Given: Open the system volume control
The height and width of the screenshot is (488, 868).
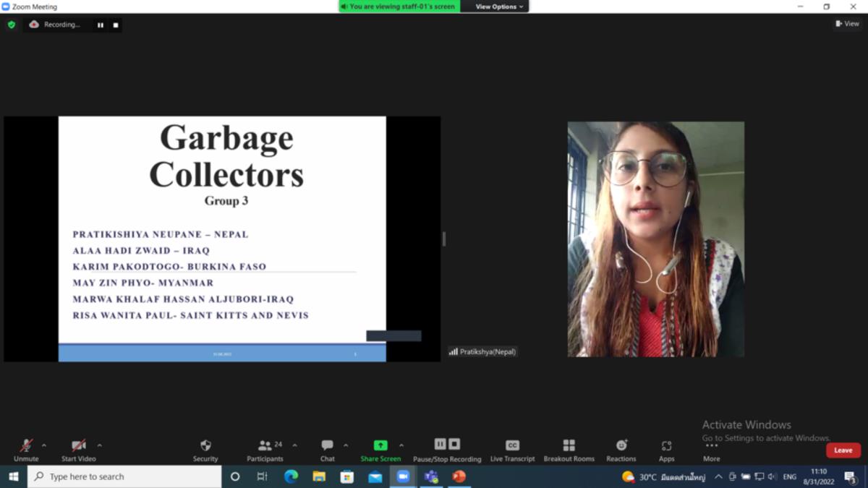Looking at the screenshot, I should click(773, 477).
